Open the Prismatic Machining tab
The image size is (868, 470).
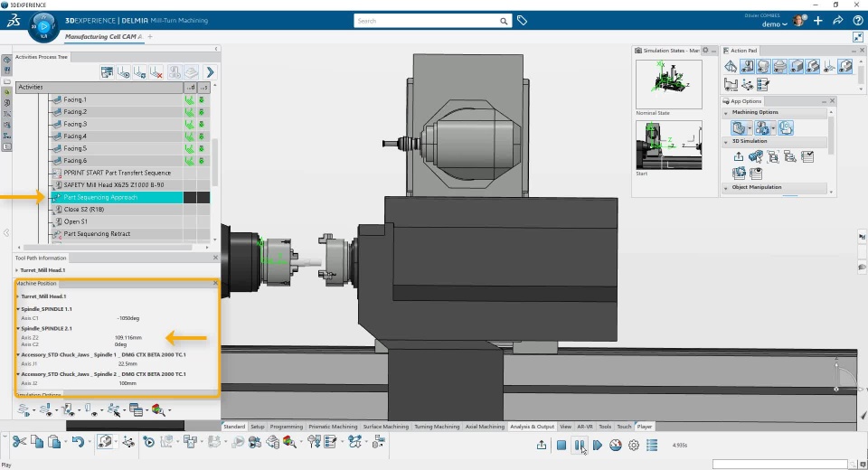pyautogui.click(x=333, y=427)
